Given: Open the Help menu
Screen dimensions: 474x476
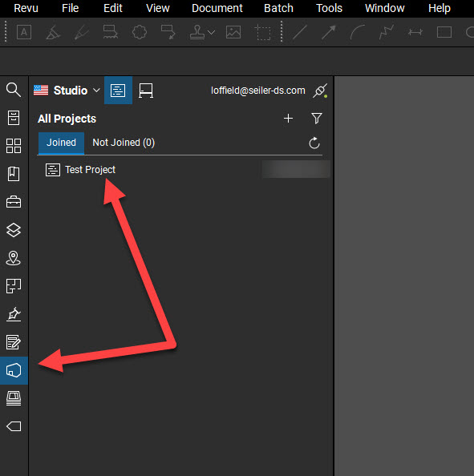Looking at the screenshot, I should click(439, 8).
